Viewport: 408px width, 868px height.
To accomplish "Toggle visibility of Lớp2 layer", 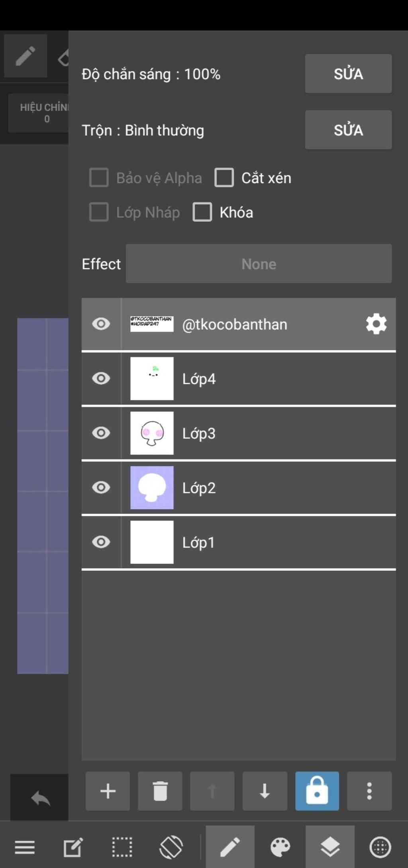I will [x=101, y=487].
